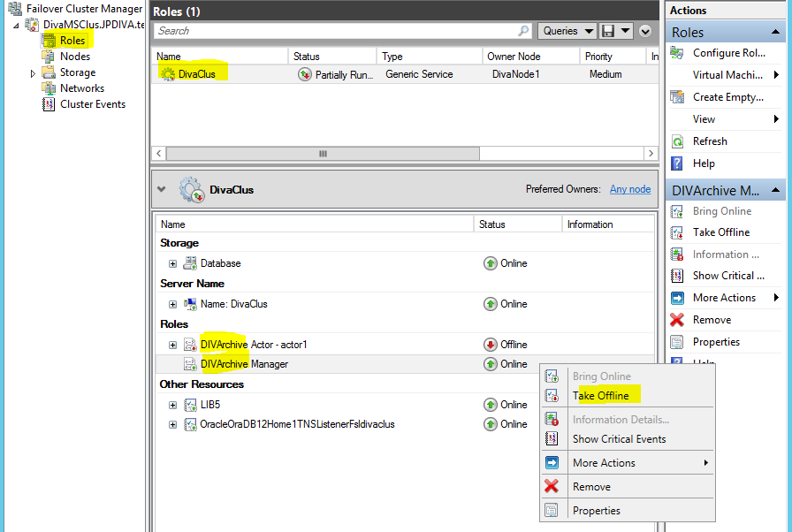Image resolution: width=792 pixels, height=532 pixels.
Task: Collapse the DIVArchive Manager actions section
Action: [x=775, y=190]
